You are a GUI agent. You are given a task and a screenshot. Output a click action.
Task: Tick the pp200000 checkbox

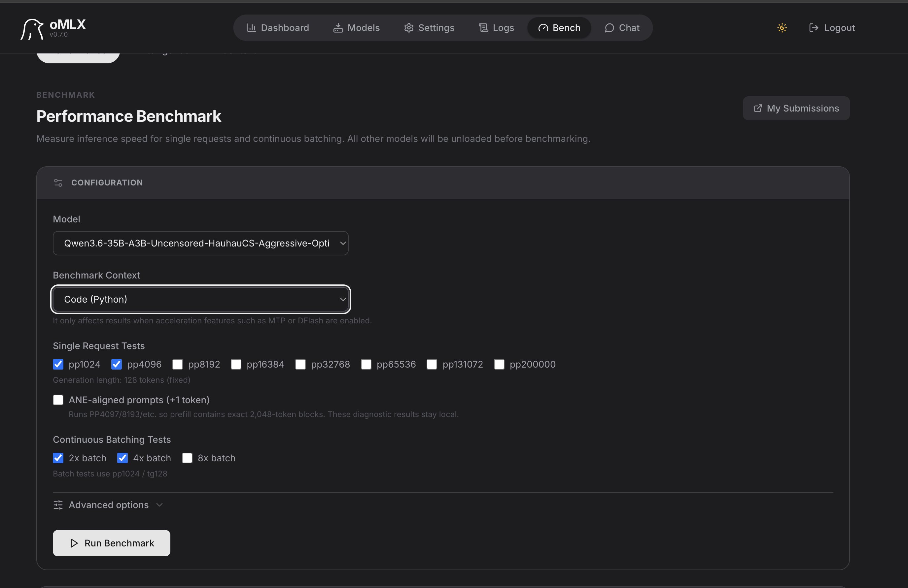pos(499,364)
